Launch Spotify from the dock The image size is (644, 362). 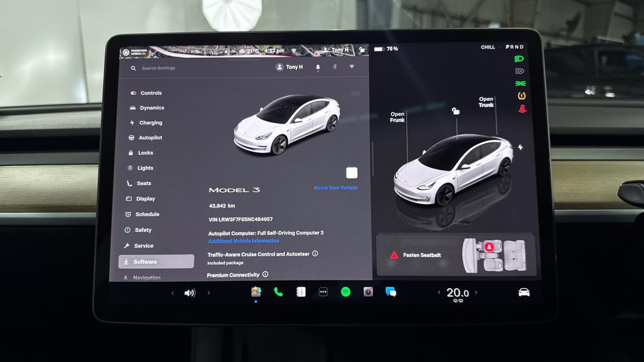pyautogui.click(x=346, y=292)
